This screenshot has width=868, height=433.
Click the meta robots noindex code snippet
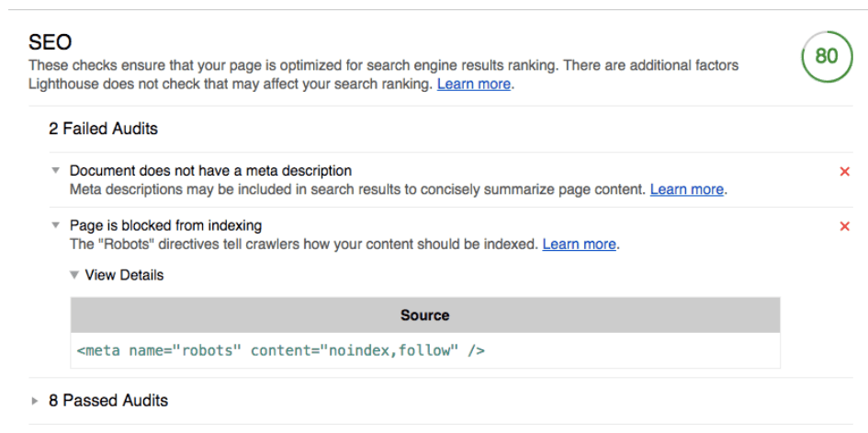281,350
